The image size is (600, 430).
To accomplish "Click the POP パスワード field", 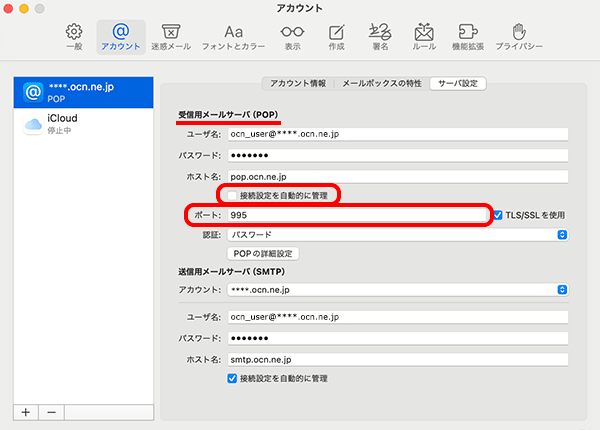I will [398, 155].
